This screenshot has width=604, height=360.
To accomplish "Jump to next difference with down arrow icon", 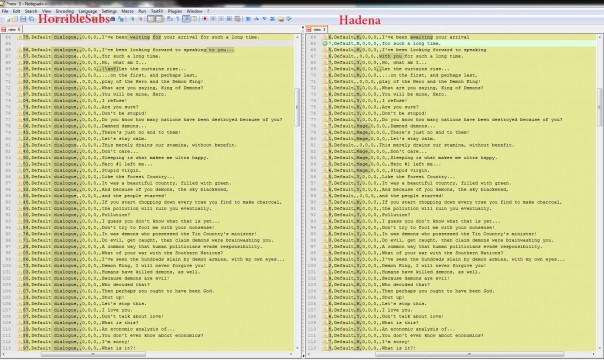I will 264,19.
